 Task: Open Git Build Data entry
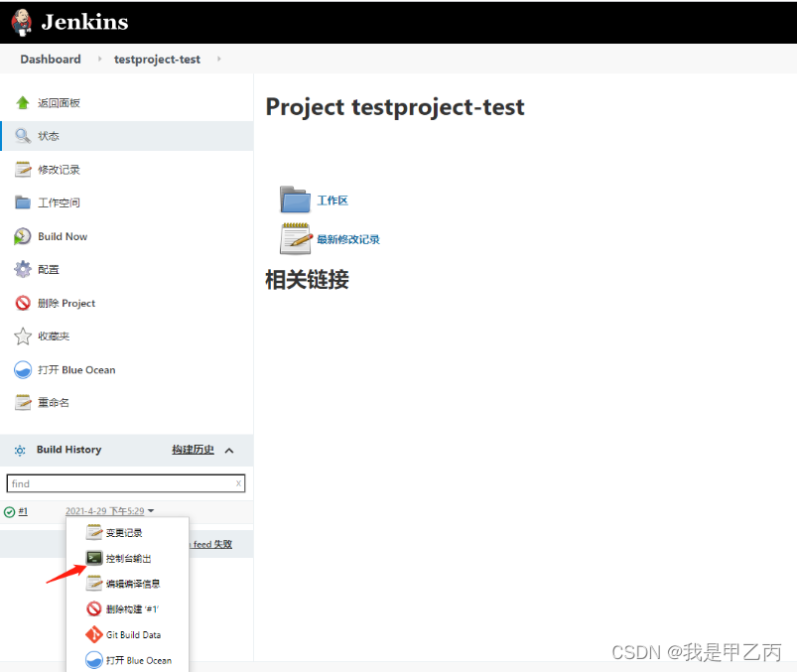[134, 635]
